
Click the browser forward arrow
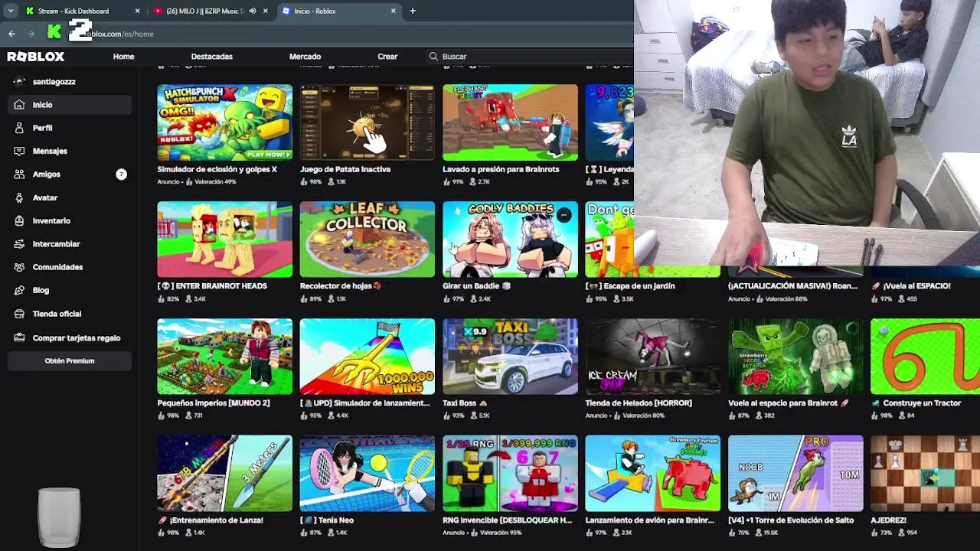coord(31,34)
